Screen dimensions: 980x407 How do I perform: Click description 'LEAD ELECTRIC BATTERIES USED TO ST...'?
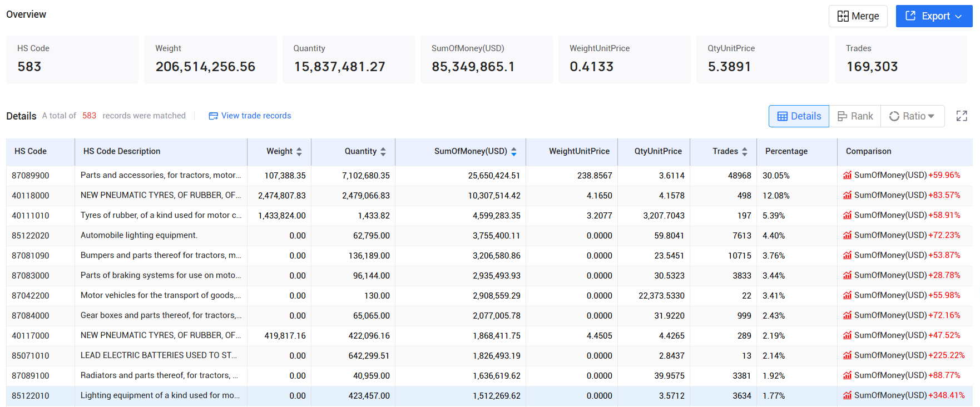click(x=159, y=355)
